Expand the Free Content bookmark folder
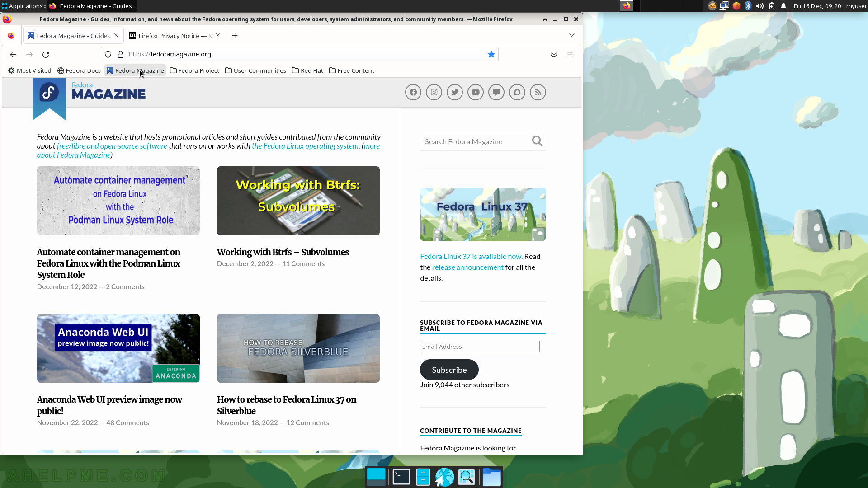 (352, 70)
